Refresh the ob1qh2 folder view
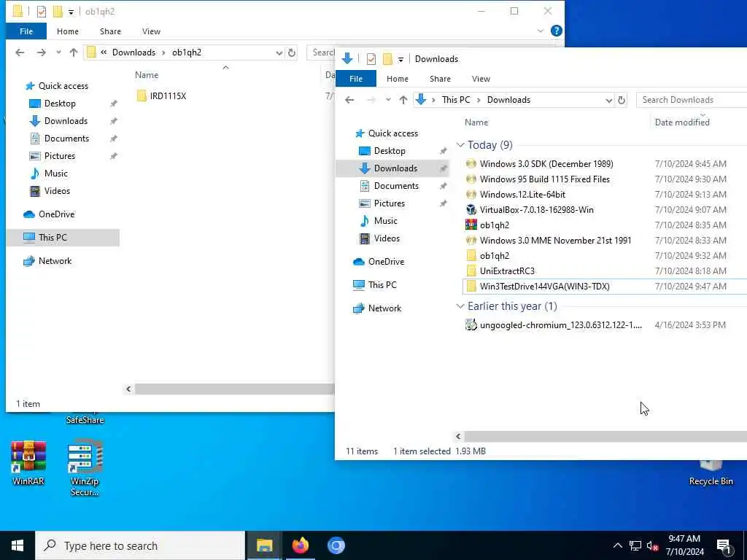747x560 pixels. 292,52
